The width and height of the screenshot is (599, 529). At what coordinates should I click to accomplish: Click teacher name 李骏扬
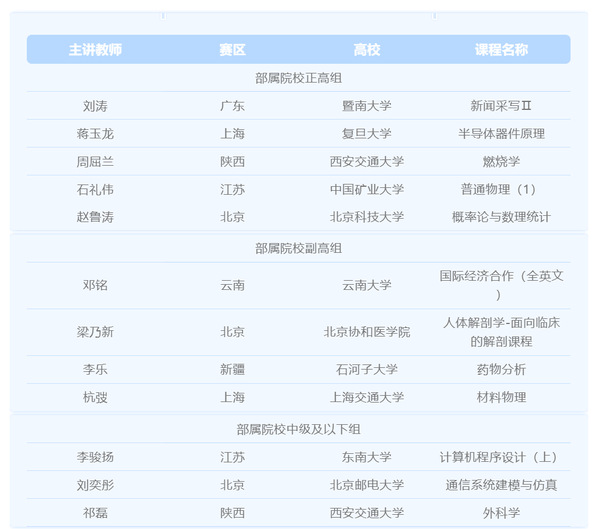tap(95, 457)
